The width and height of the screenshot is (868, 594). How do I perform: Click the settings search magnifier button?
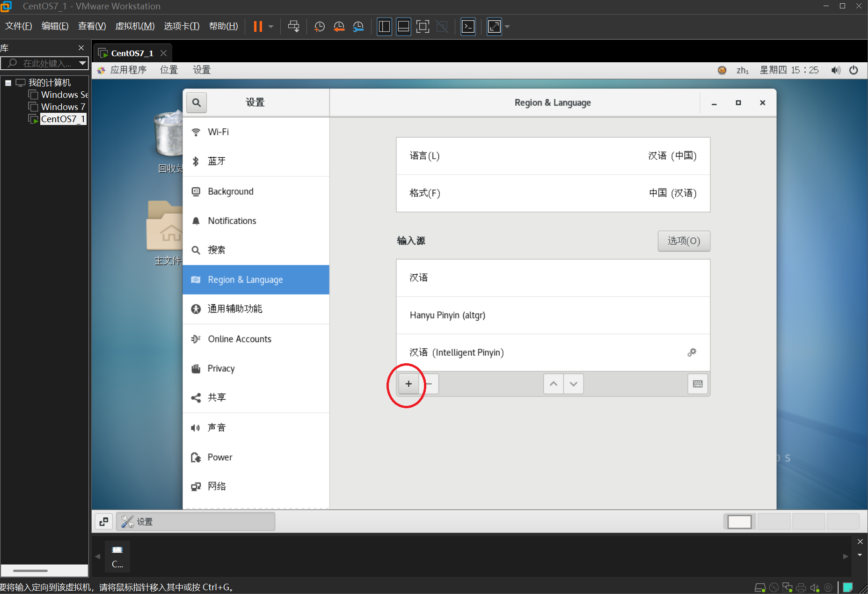[x=197, y=103]
